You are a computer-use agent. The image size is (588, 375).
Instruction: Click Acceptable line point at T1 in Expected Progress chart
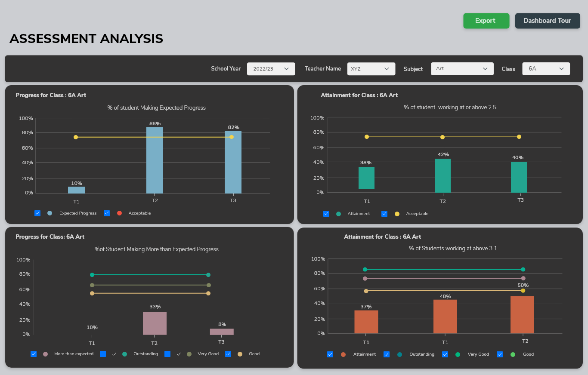coord(76,137)
